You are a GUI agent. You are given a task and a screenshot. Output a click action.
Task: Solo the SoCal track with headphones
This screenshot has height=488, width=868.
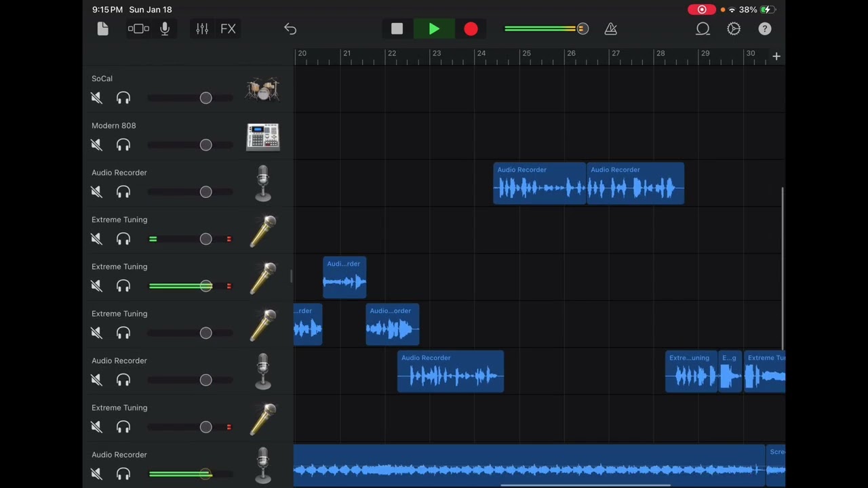coord(123,98)
